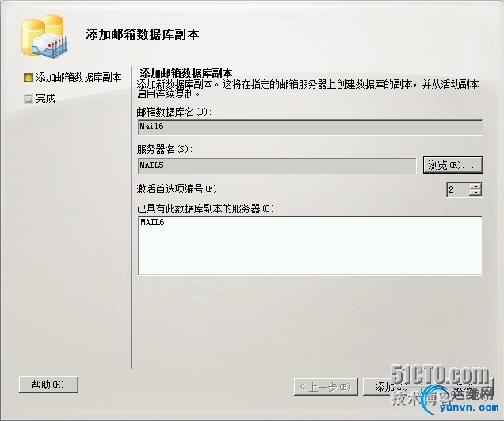Image resolution: width=504 pixels, height=421 pixels.
Task: Click the 帮助(H) help button
Action: [x=48, y=385]
